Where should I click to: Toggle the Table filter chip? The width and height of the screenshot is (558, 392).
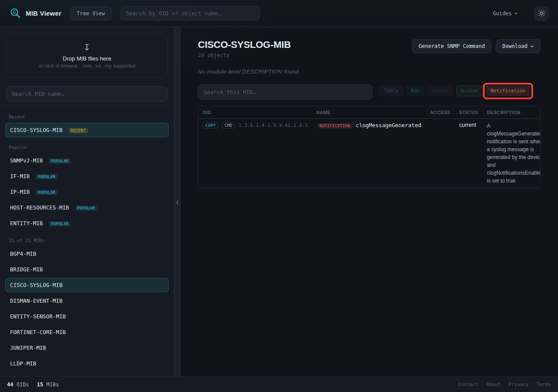tap(391, 91)
